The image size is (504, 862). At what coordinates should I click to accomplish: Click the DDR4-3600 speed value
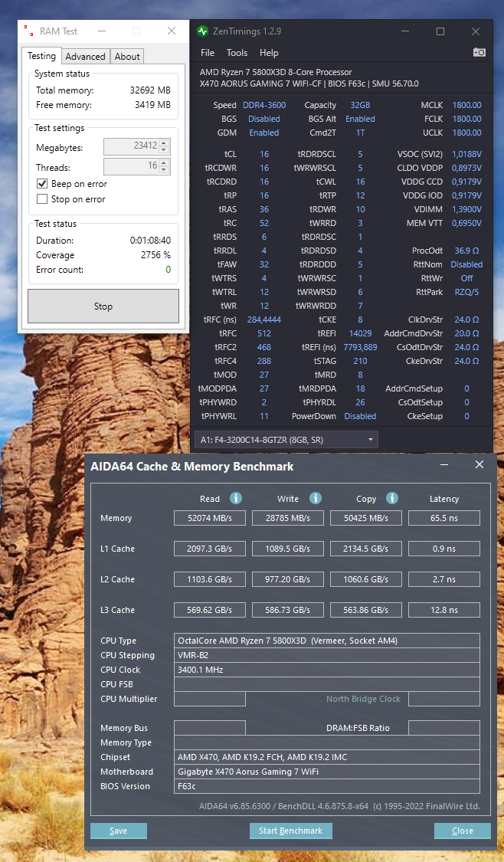coord(264,105)
